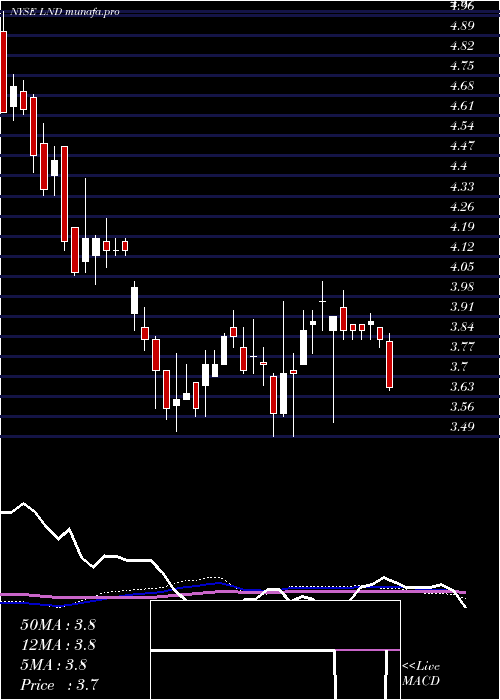Select the 4.05 price axis label
500x700 pixels.
462,267
